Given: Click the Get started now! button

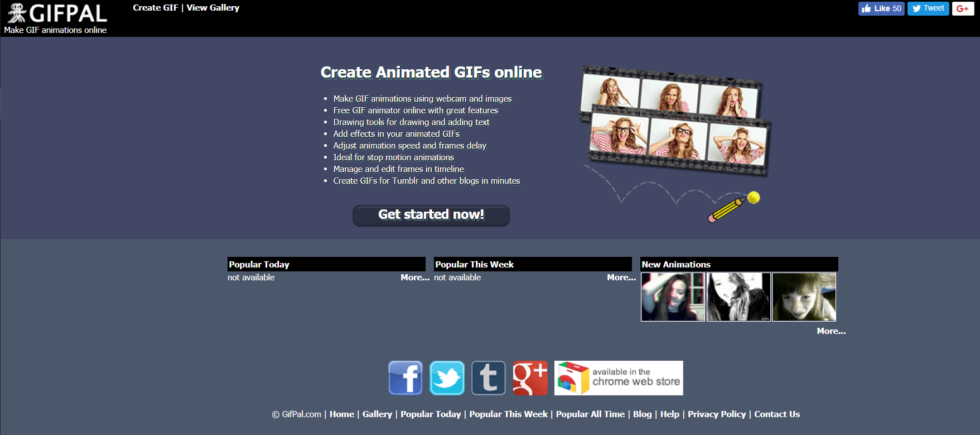Looking at the screenshot, I should 431,215.
